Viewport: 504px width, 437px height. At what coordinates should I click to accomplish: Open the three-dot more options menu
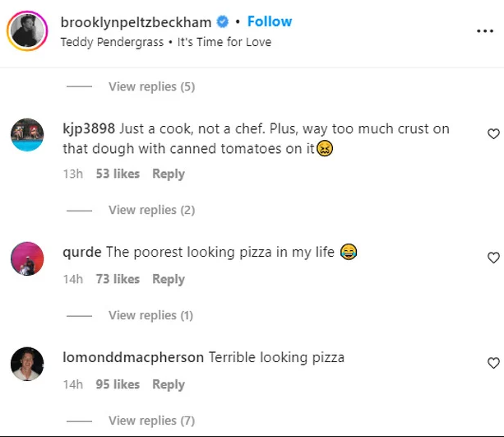[x=485, y=31]
